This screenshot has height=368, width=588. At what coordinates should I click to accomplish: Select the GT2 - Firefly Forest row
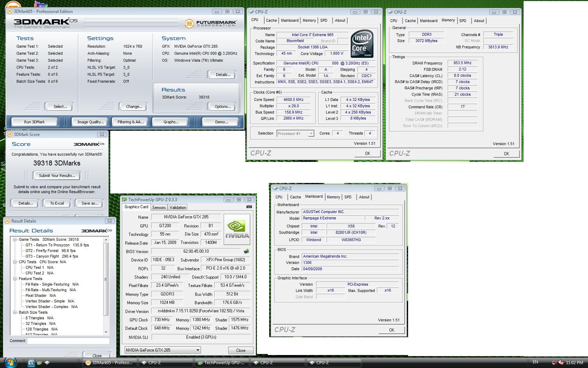[x=50, y=251]
